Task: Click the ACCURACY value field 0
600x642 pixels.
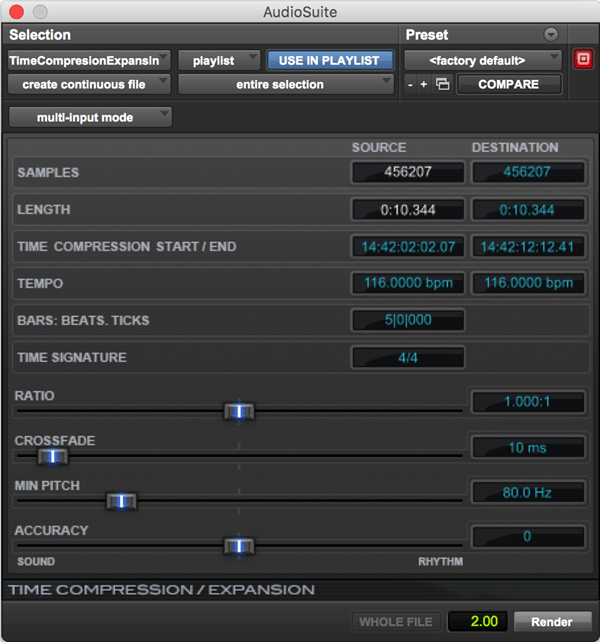Action: click(528, 537)
